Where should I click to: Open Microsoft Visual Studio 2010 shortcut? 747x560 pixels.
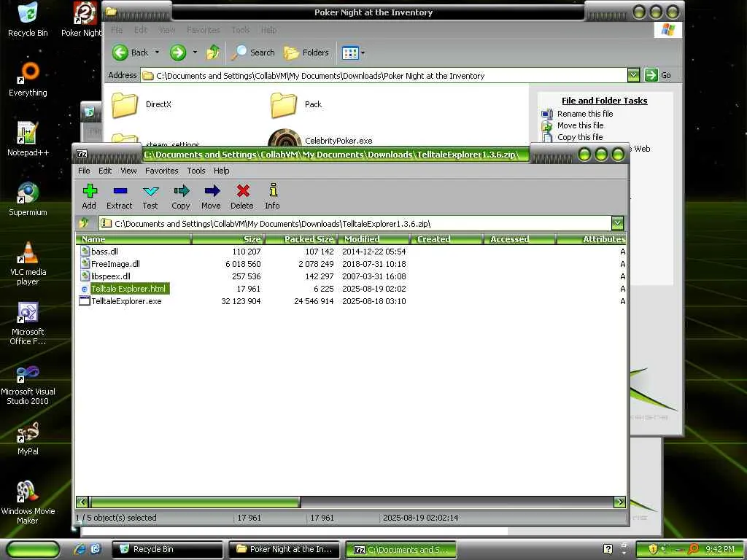point(28,385)
